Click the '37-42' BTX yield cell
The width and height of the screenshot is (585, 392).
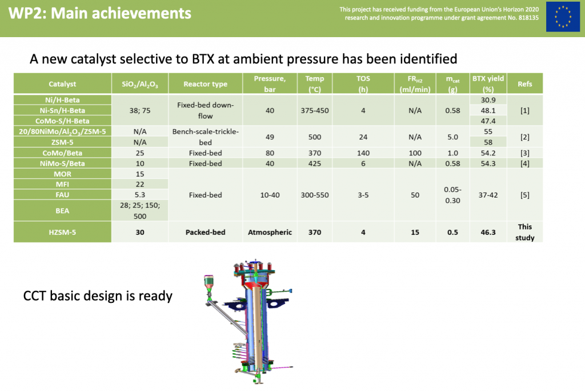(x=488, y=194)
